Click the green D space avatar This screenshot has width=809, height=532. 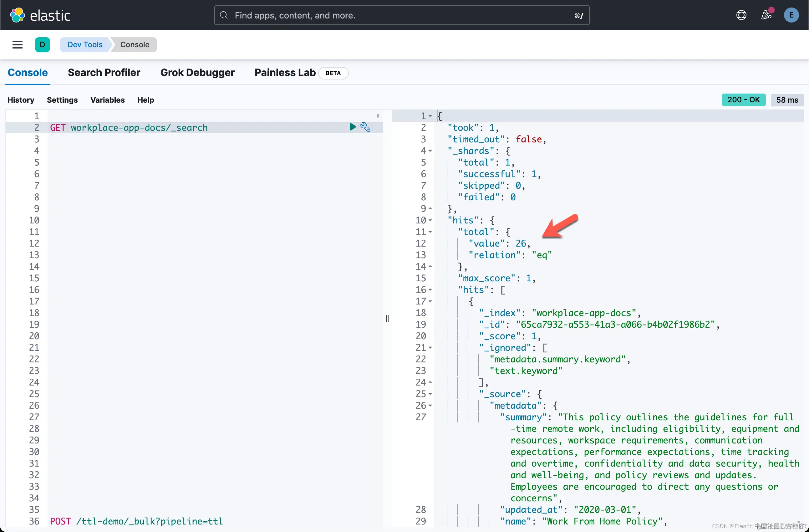point(43,44)
